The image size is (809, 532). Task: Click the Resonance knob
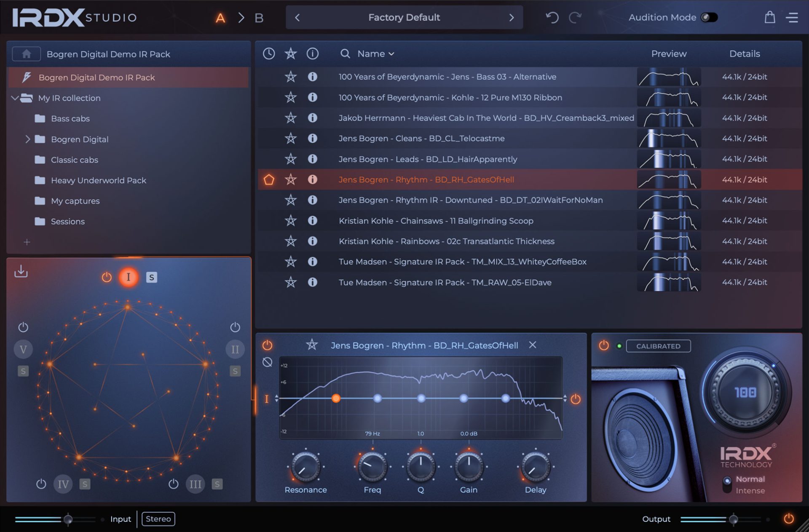click(x=305, y=467)
